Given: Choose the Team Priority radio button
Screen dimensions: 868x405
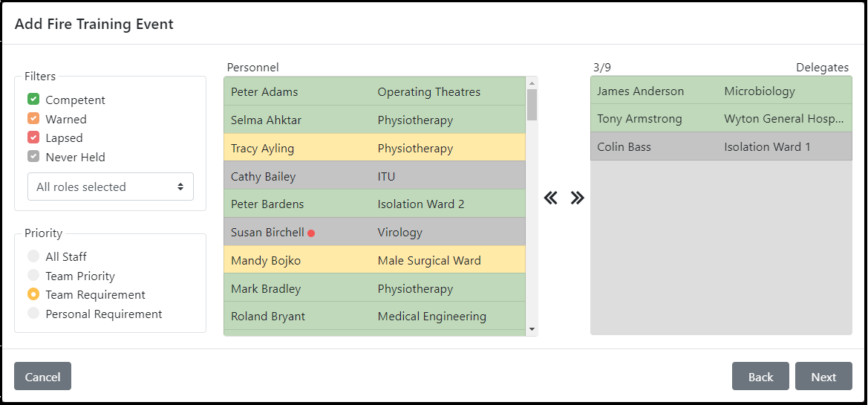Looking at the screenshot, I should click(33, 276).
